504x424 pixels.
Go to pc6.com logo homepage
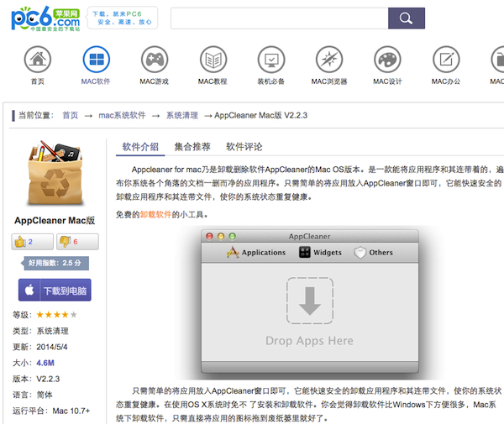(45, 18)
